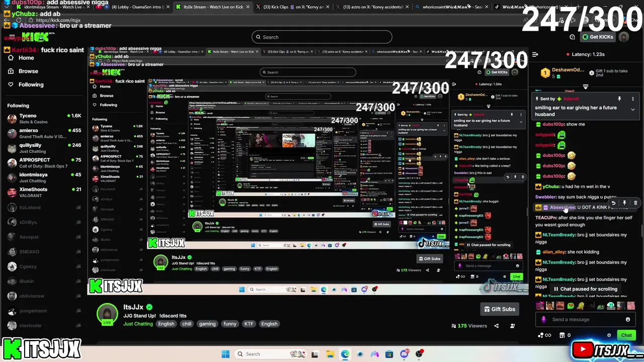Open amierxo channel in Following list

[44, 134]
